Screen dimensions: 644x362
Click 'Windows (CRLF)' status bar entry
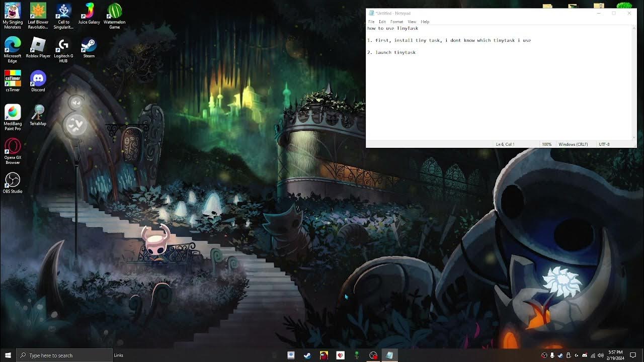coord(573,144)
